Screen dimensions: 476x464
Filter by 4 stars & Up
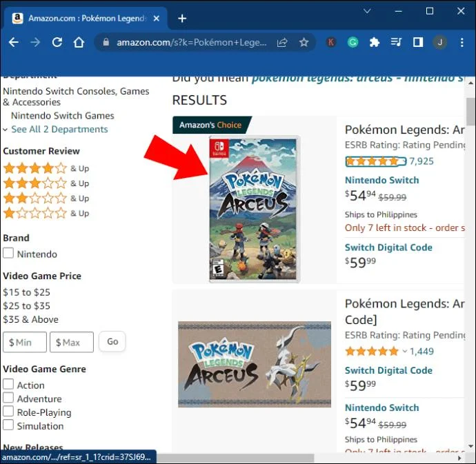(46, 168)
